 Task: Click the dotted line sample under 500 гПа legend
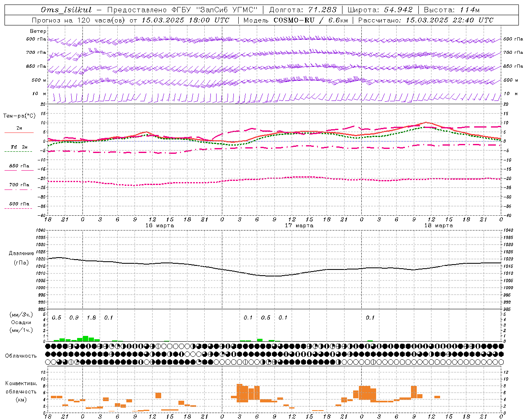(x=18, y=208)
